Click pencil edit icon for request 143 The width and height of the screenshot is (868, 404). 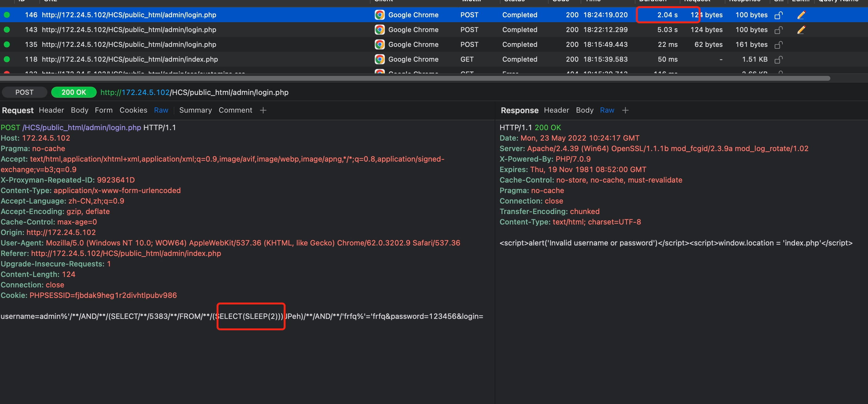(x=801, y=30)
